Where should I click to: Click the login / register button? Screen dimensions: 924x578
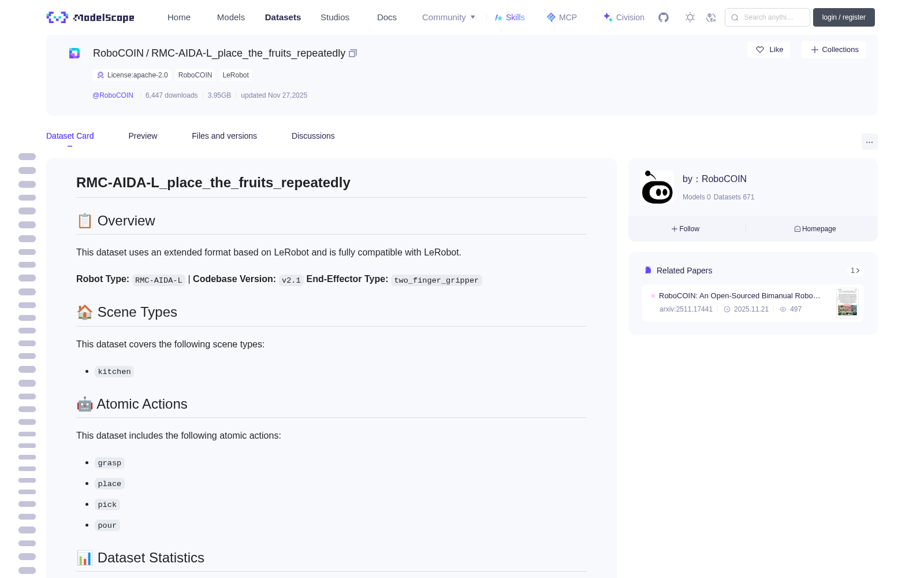coord(844,17)
